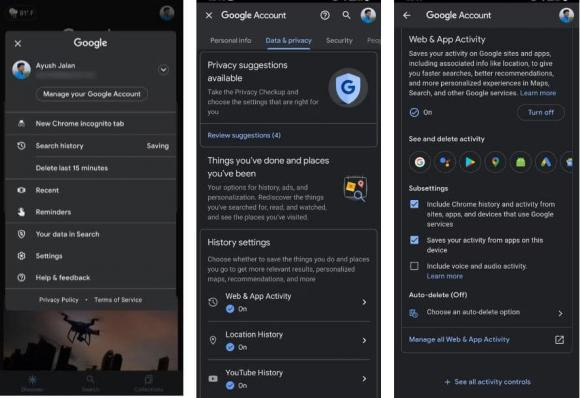Open Settings in the Google menu
580x398 pixels.
pos(91,256)
